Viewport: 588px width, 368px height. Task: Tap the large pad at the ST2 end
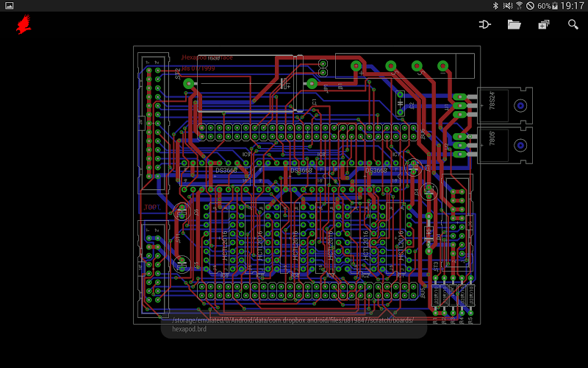click(x=189, y=83)
